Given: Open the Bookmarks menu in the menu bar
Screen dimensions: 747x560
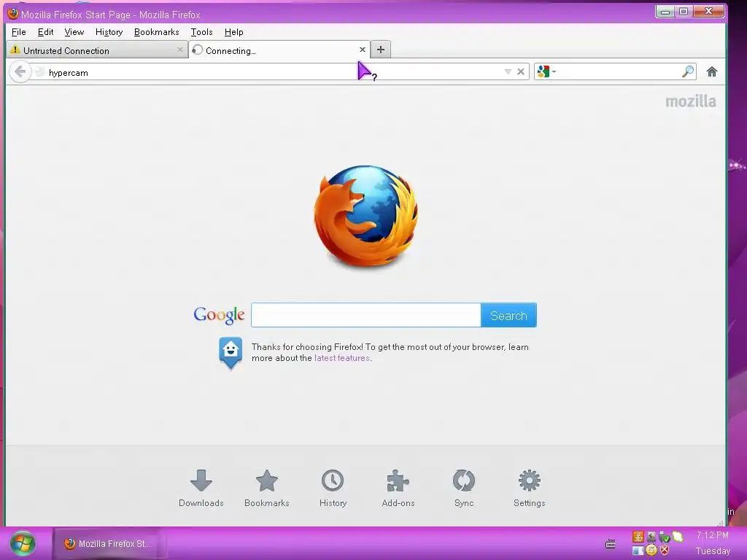Looking at the screenshot, I should [x=157, y=32].
